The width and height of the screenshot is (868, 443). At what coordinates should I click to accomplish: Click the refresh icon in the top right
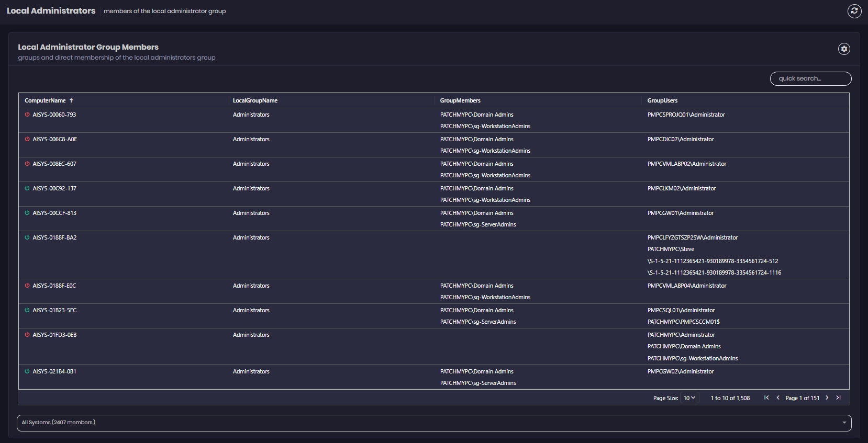tap(854, 11)
